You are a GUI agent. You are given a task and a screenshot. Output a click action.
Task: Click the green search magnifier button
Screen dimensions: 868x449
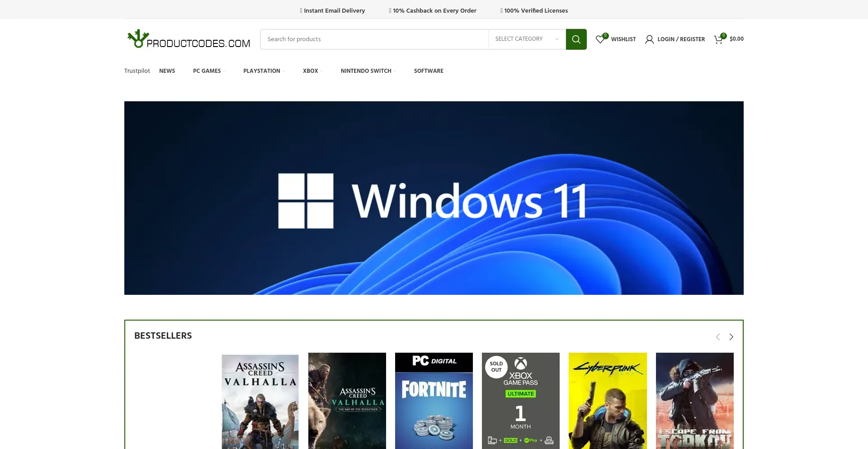pos(576,39)
